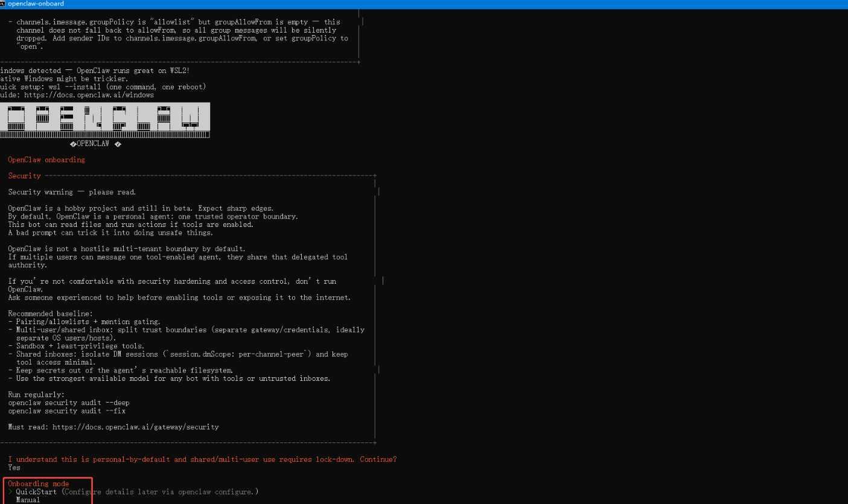Screen dimensions: 848x504
Task: Click "OpenClaw is a hobby project" line
Action: click(141, 208)
